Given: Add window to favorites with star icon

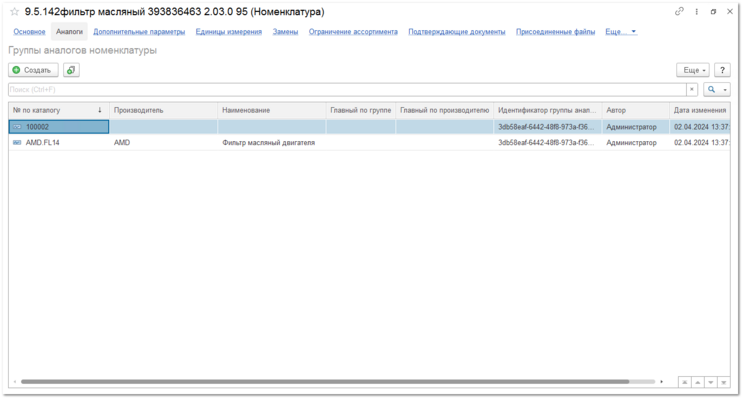Looking at the screenshot, I should coord(15,12).
